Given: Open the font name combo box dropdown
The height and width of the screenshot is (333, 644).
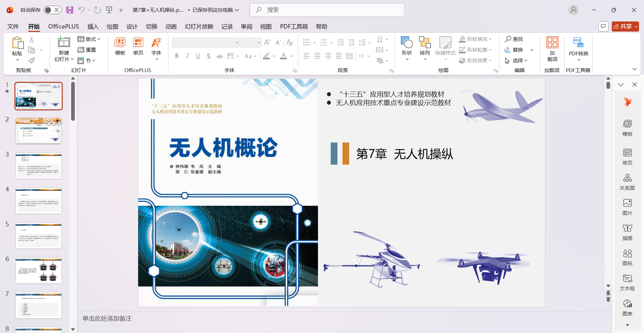Looking at the screenshot, I should click(x=237, y=43).
